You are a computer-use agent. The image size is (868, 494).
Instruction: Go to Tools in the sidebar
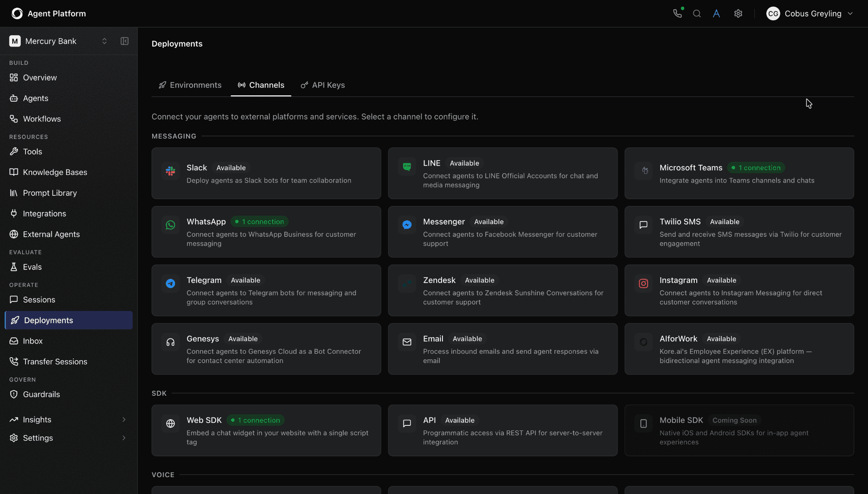click(x=69, y=152)
